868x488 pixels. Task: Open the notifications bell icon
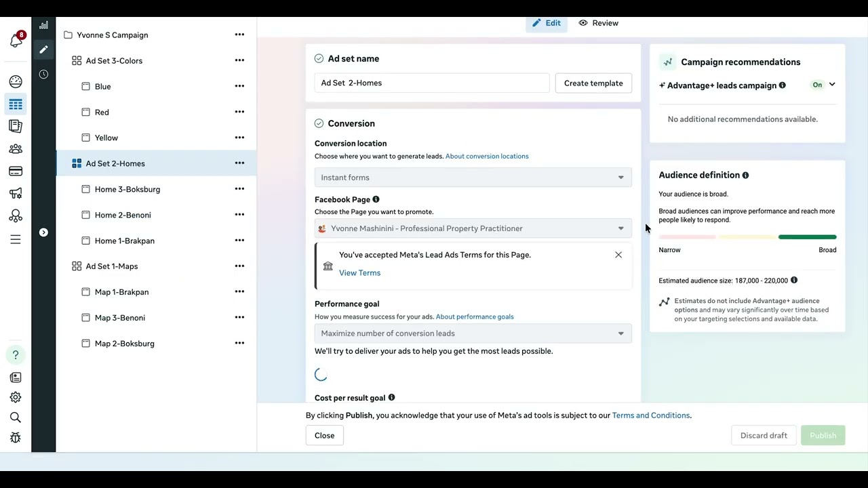pyautogui.click(x=16, y=41)
